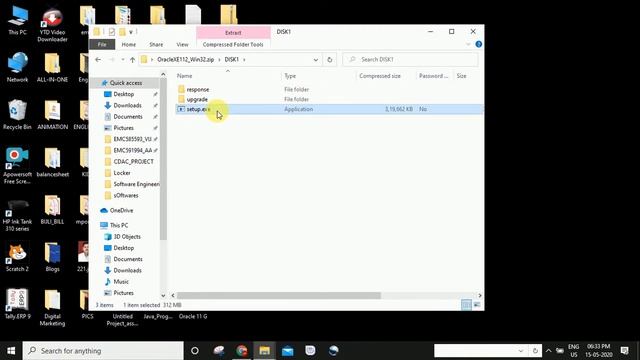This screenshot has width=640, height=360.
Task: Go back using the Back arrow
Action: click(x=98, y=60)
